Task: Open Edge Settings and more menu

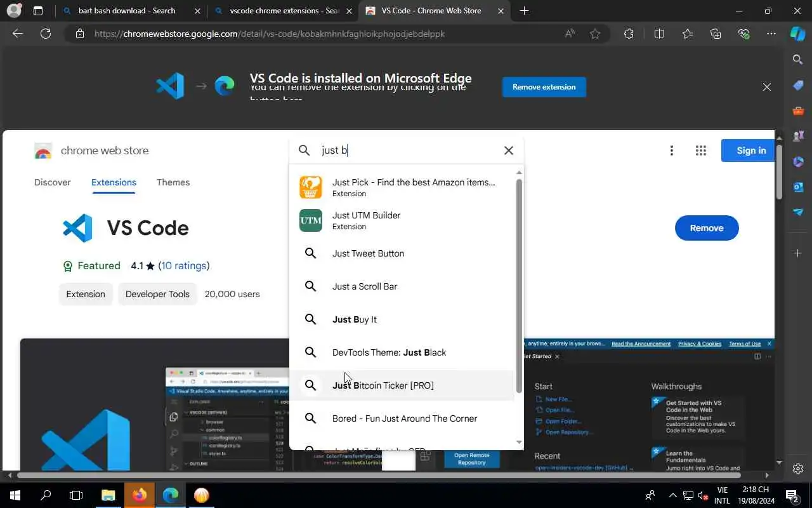Action: pos(771,34)
